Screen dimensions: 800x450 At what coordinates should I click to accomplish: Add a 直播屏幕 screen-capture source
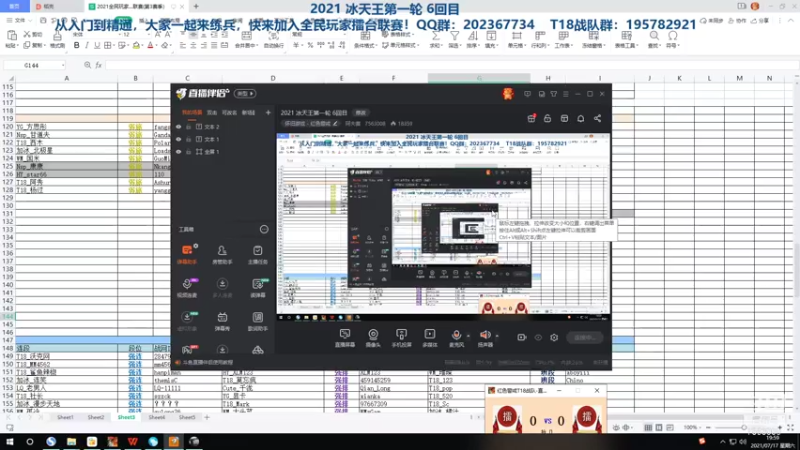[x=345, y=337]
